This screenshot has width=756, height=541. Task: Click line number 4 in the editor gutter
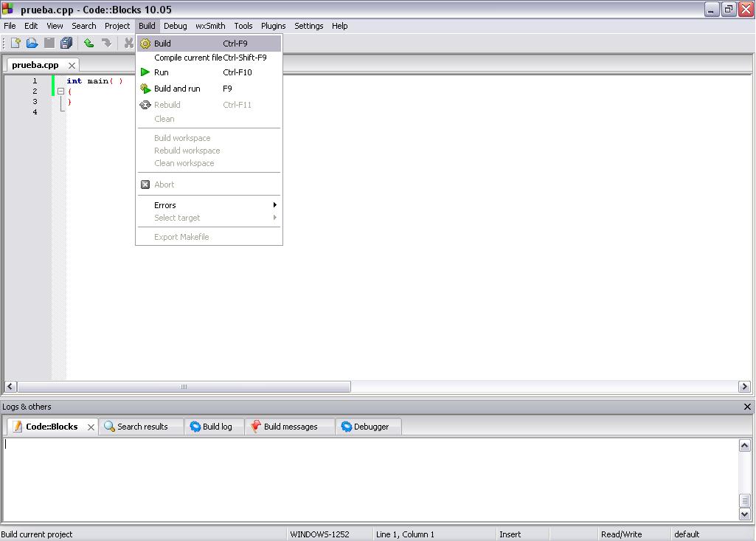click(x=35, y=112)
